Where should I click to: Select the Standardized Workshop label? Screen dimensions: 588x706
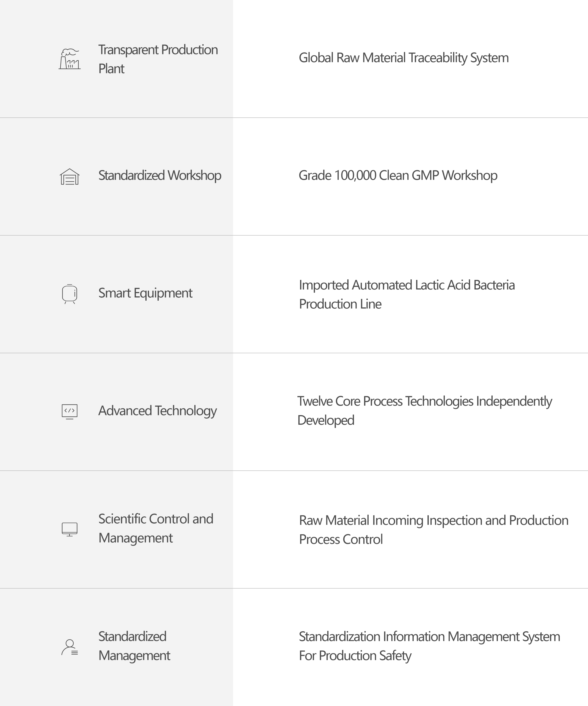point(160,175)
